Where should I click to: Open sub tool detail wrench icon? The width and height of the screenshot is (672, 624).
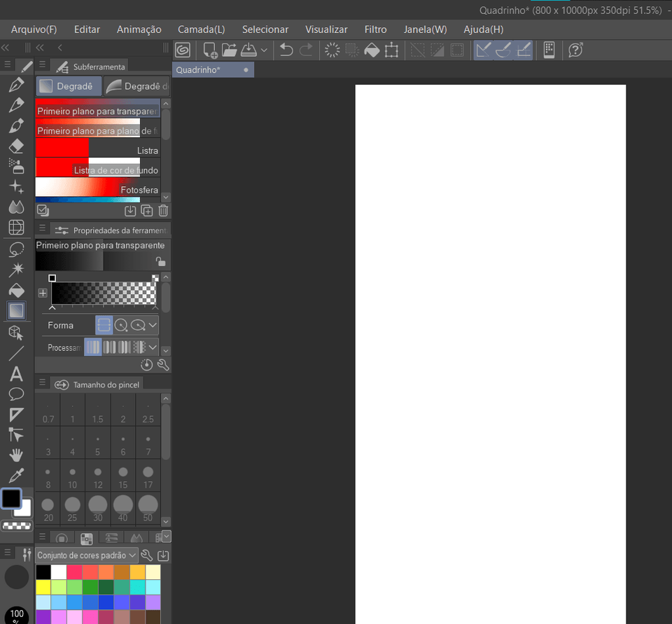tap(163, 365)
